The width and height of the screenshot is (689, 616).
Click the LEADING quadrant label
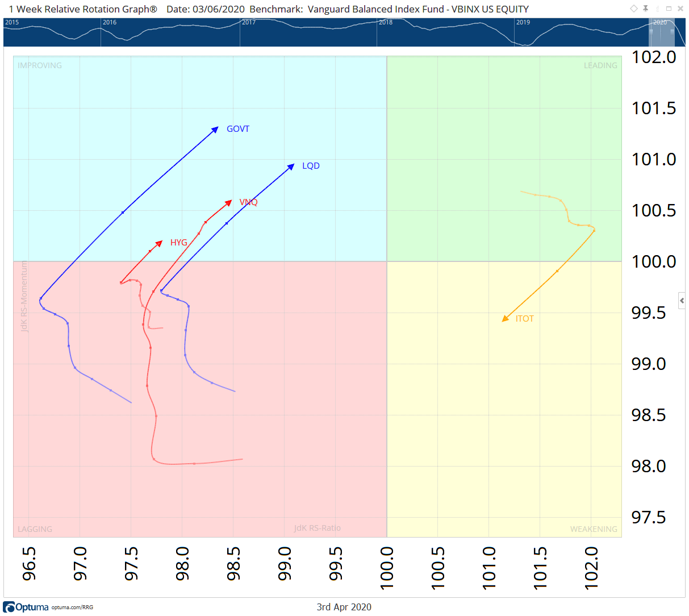(x=600, y=65)
